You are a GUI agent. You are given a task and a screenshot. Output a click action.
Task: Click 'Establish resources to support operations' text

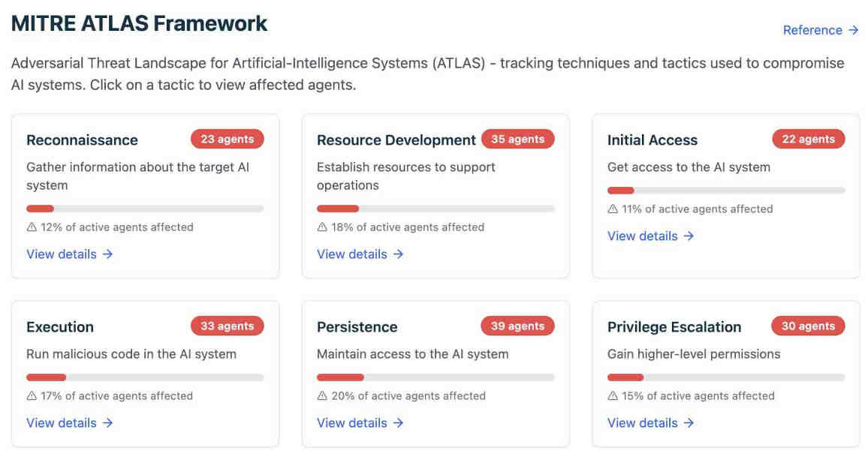click(405, 176)
